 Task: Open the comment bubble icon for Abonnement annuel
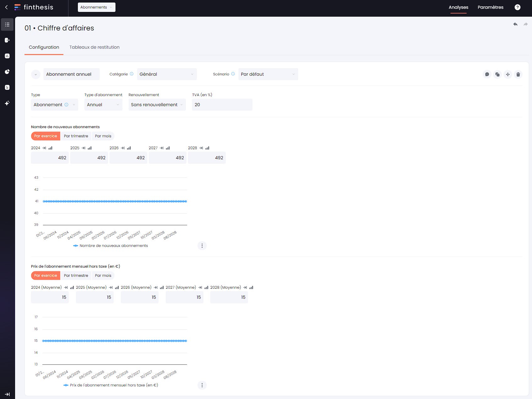pyautogui.click(x=487, y=74)
